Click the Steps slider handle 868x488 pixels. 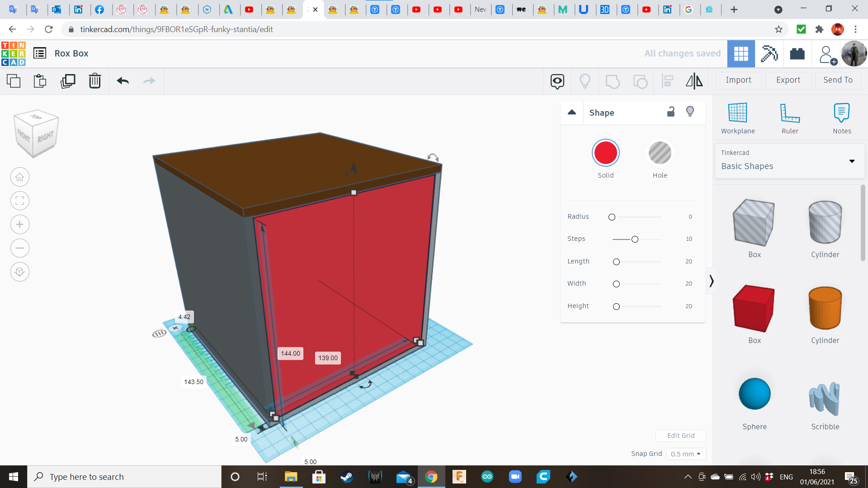[x=635, y=239]
